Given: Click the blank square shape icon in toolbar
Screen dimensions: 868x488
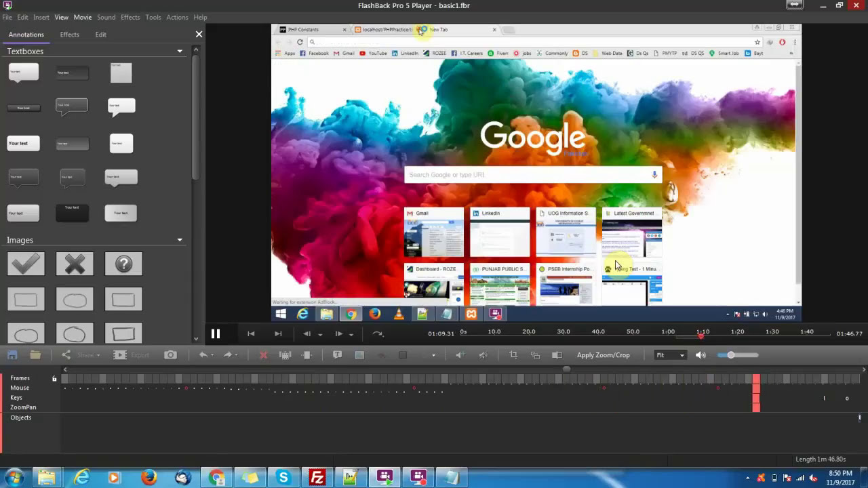Looking at the screenshot, I should coord(403,355).
